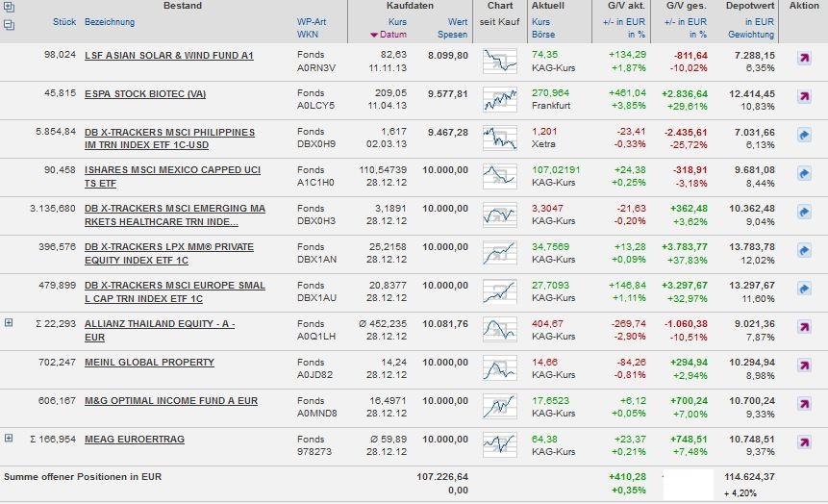This screenshot has height=504, width=828.
Task: Click action icon for Allianz Thailand Equity
Action: click(804, 329)
